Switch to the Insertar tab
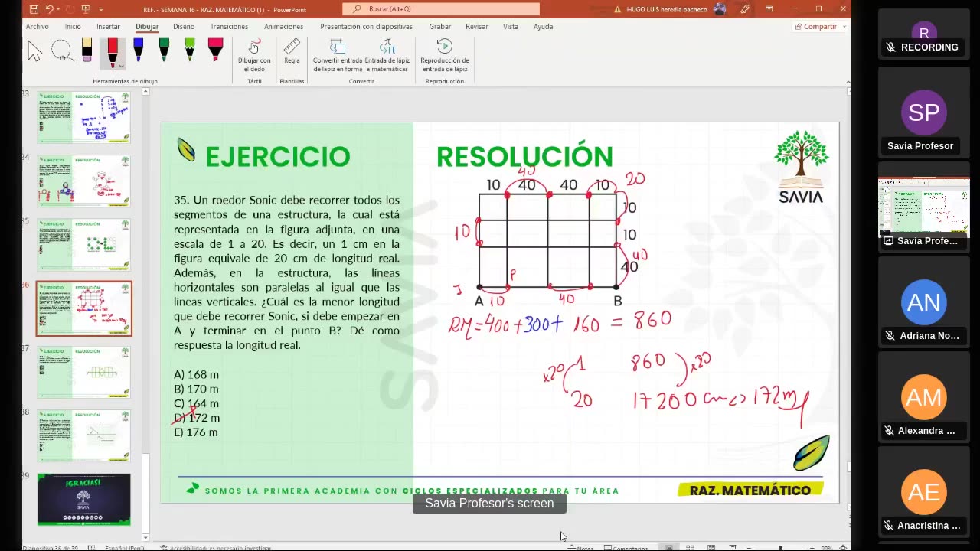This screenshot has height=551, width=980. [108, 27]
